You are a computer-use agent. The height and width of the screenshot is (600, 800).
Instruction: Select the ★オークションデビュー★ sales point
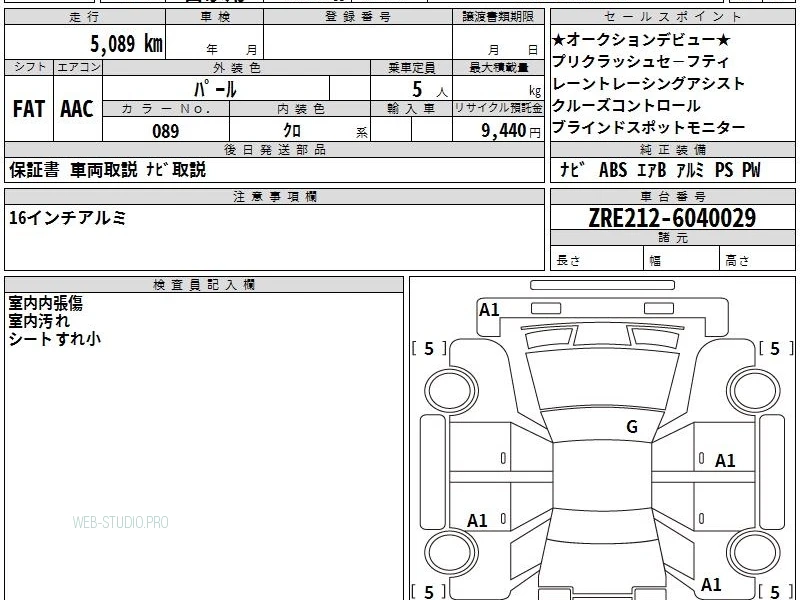(x=641, y=40)
